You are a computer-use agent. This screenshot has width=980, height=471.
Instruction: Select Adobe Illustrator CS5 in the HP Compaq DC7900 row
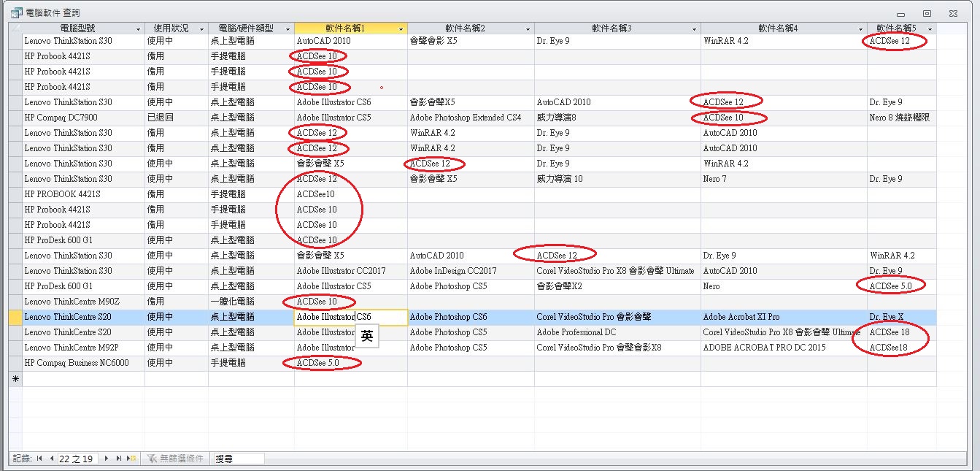[351, 118]
